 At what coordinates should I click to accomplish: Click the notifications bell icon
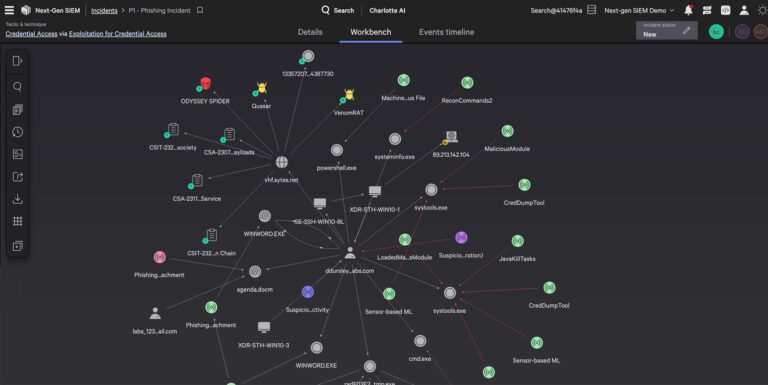tap(688, 10)
